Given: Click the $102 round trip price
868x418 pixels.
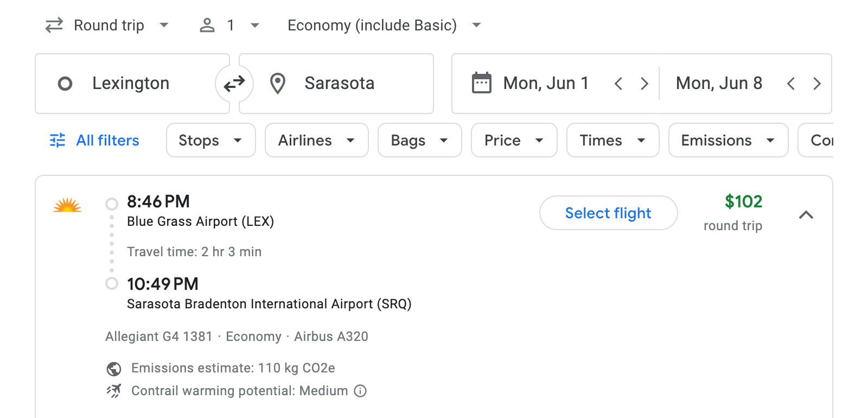Looking at the screenshot, I should click(743, 201).
